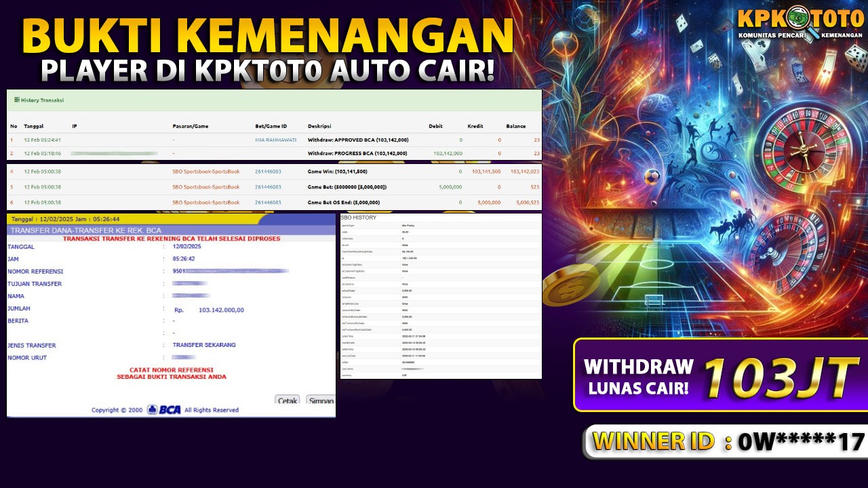Click the Winner ID badge
This screenshot has width=868, height=488.
pos(727,442)
